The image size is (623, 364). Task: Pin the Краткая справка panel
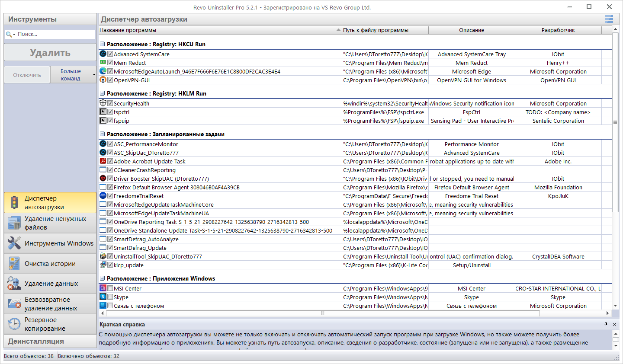tap(606, 324)
